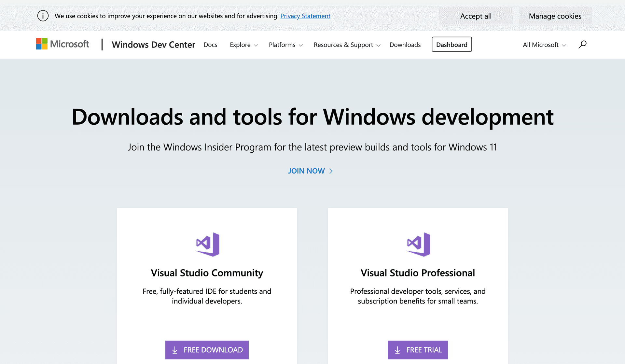Select the Downloads menu item
The image size is (625, 364).
pyautogui.click(x=405, y=45)
